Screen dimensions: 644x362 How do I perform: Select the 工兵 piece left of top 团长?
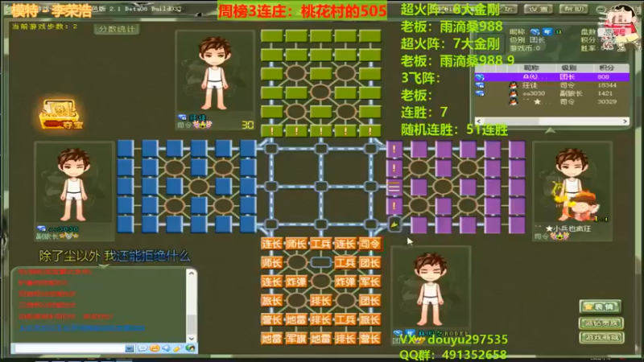[345, 263]
